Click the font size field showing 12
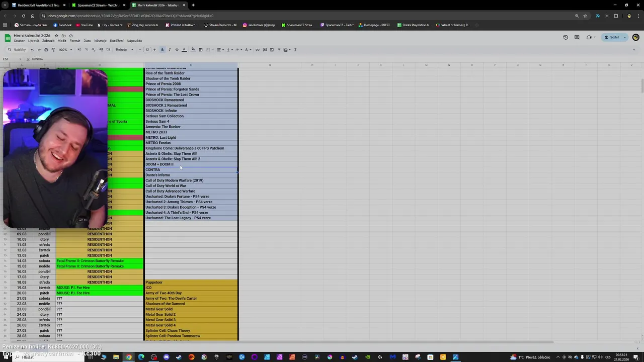 tap(147, 50)
